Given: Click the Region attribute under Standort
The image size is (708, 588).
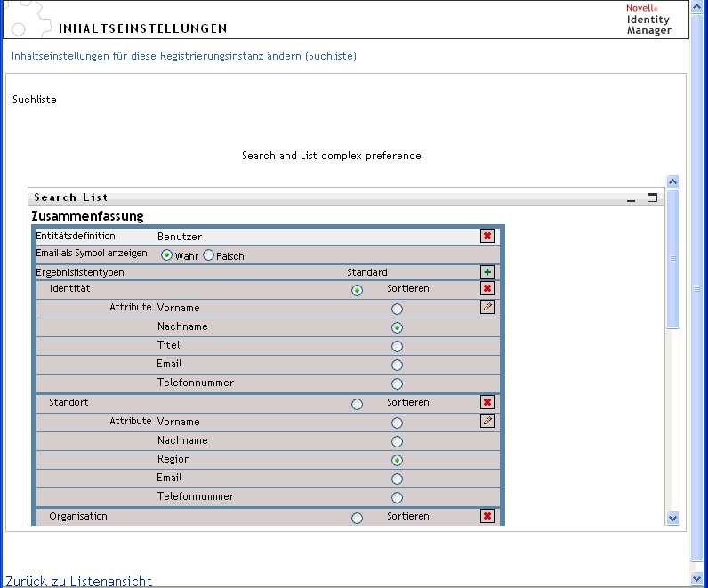Looking at the screenshot, I should 173,459.
